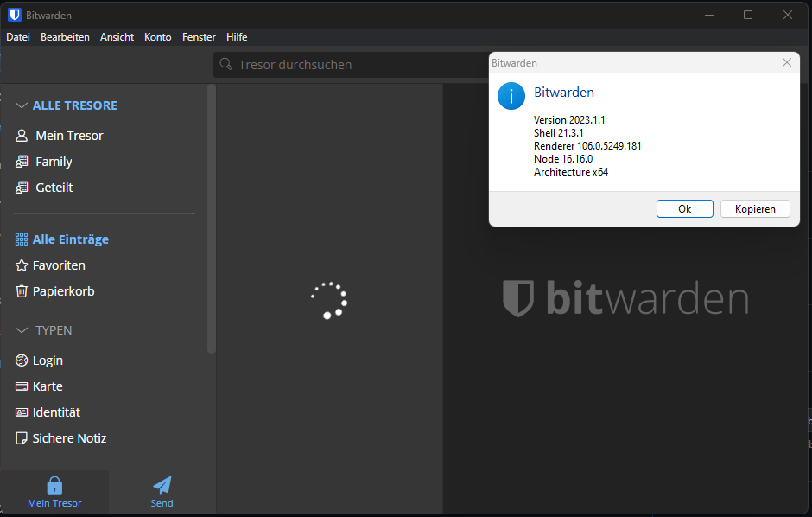Image resolution: width=812 pixels, height=517 pixels.
Task: Click the blue info icon in dialog
Action: point(511,96)
